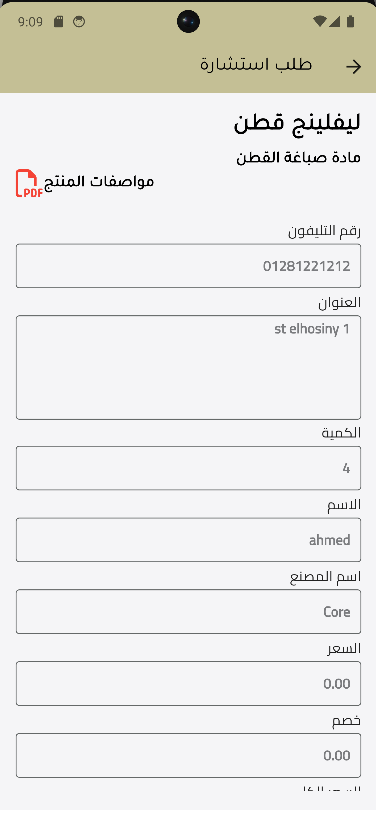Click the address box with st elhosiny 1
Screen dimensions: 376x819
188,367
